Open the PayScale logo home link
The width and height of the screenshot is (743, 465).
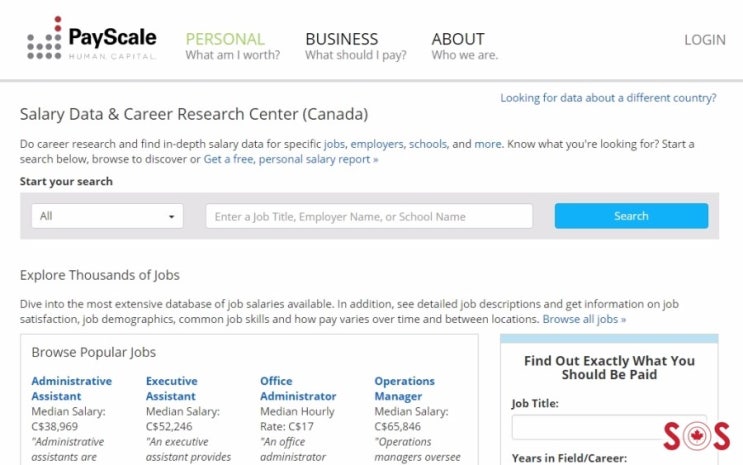[91, 39]
